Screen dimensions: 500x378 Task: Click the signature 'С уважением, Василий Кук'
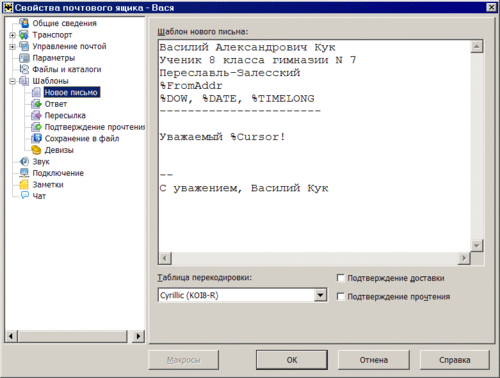pos(244,188)
